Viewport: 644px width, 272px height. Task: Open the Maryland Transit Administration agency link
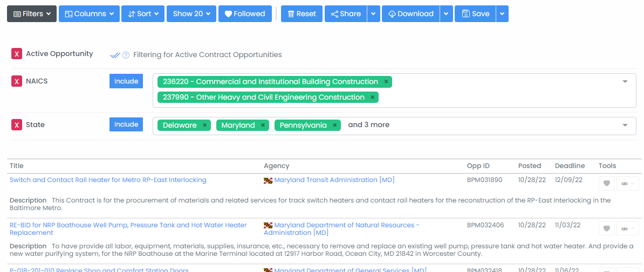(334, 180)
